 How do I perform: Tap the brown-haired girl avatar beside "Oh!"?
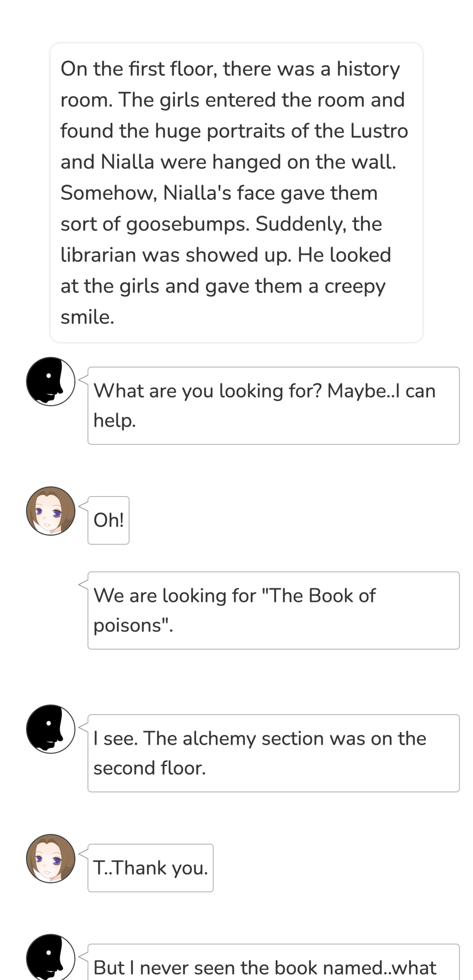[50, 510]
